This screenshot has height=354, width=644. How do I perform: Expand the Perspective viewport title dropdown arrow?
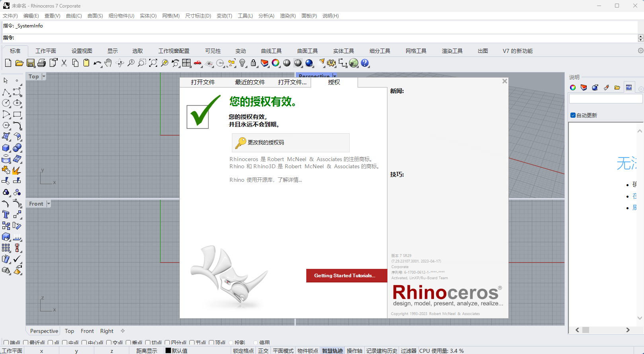[335, 76]
